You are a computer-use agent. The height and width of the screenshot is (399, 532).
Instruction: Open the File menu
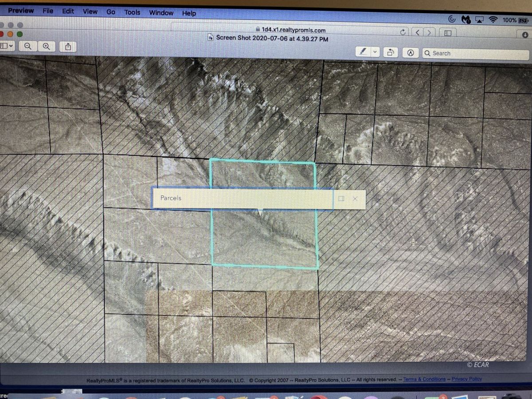[x=48, y=11]
